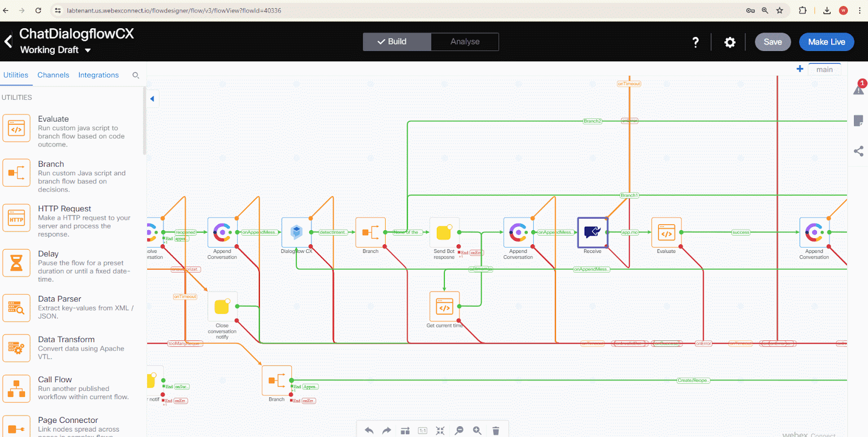Collapse the left utilities side panel
This screenshot has width=868, height=437.
coord(152,99)
